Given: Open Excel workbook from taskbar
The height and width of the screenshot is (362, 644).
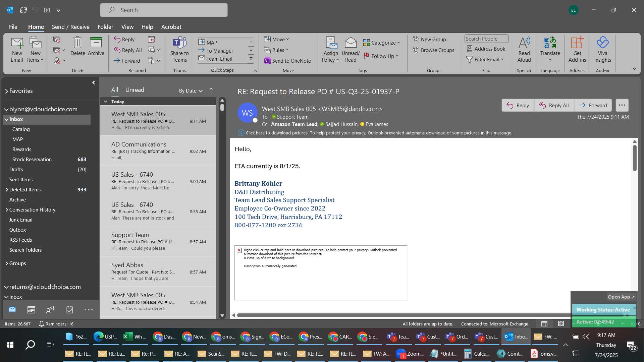Looking at the screenshot, I should tap(135, 337).
